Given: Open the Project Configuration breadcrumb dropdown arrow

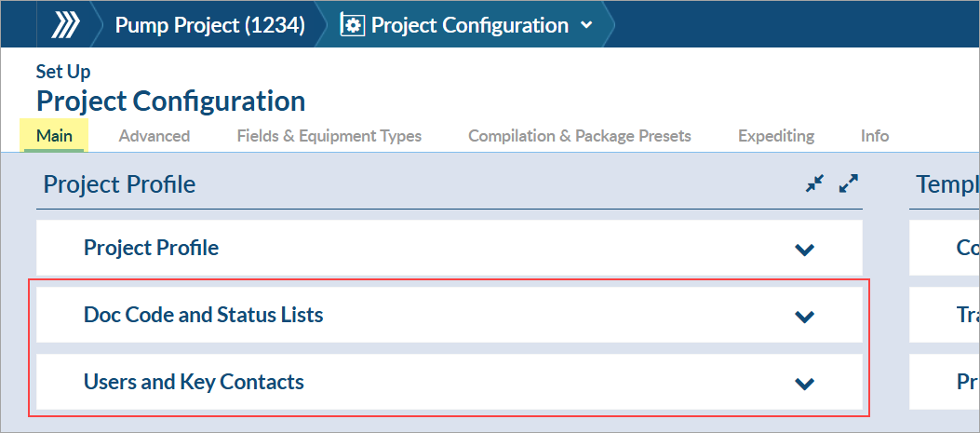Looking at the screenshot, I should tap(586, 25).
